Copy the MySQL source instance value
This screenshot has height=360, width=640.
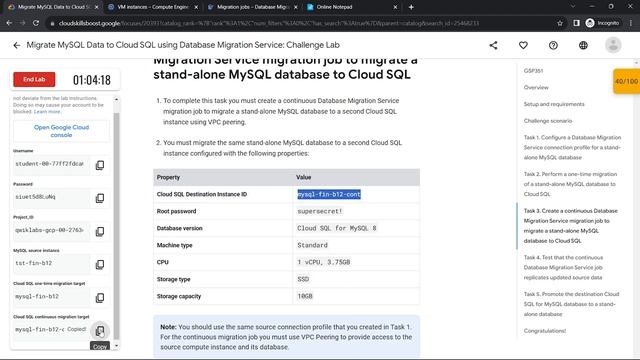click(x=100, y=264)
